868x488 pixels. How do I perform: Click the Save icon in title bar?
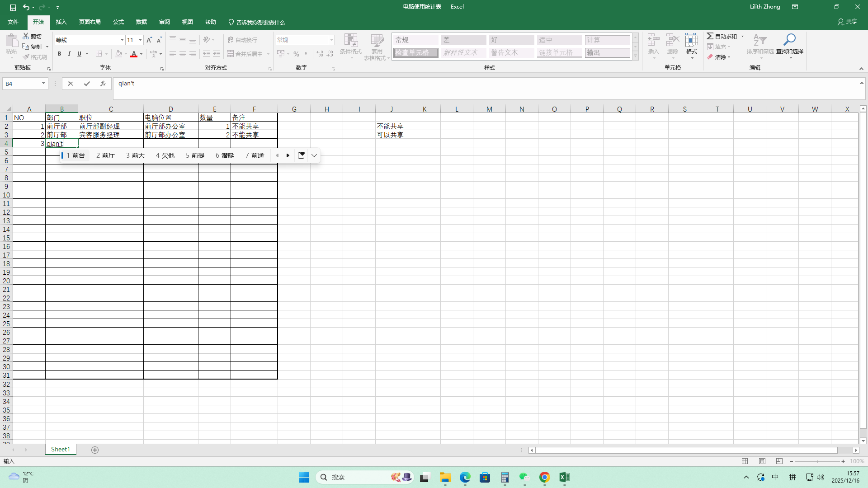pos(13,7)
